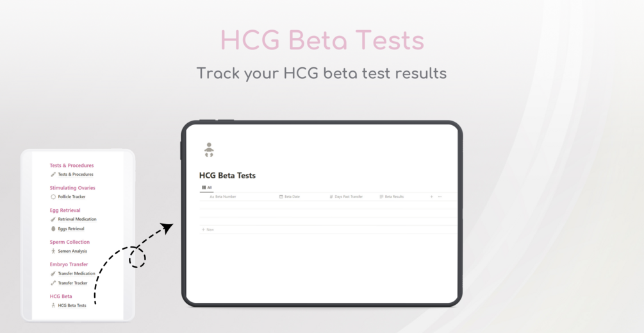Click the egg icon beside Eggs Retrieval
The width and height of the screenshot is (644, 333).
tap(53, 228)
